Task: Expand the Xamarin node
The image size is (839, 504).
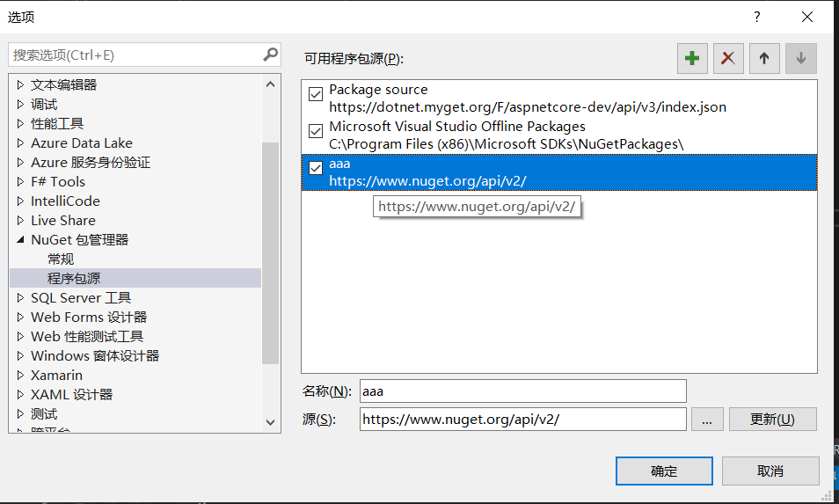Action: pyautogui.click(x=20, y=375)
